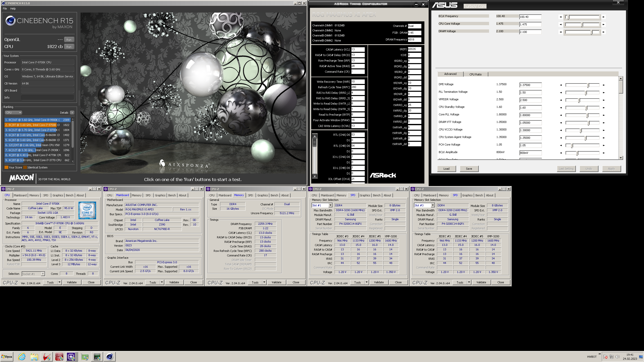Open Internet Explorer from the taskbar
The width and height of the screenshot is (644, 362).
pyautogui.click(x=22, y=356)
